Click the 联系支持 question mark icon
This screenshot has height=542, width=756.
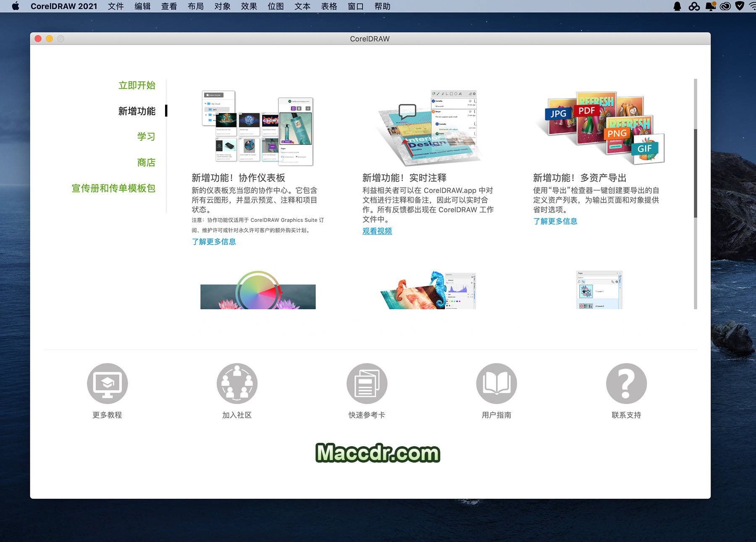tap(626, 383)
